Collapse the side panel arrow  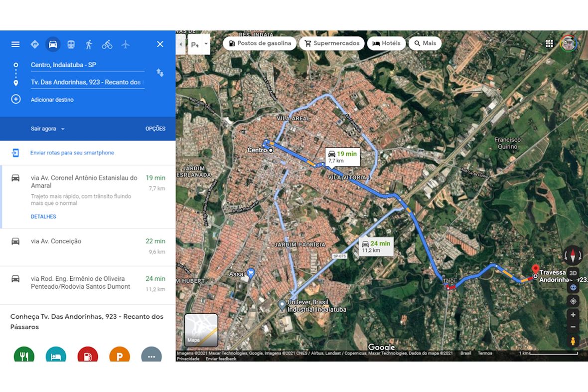click(180, 44)
